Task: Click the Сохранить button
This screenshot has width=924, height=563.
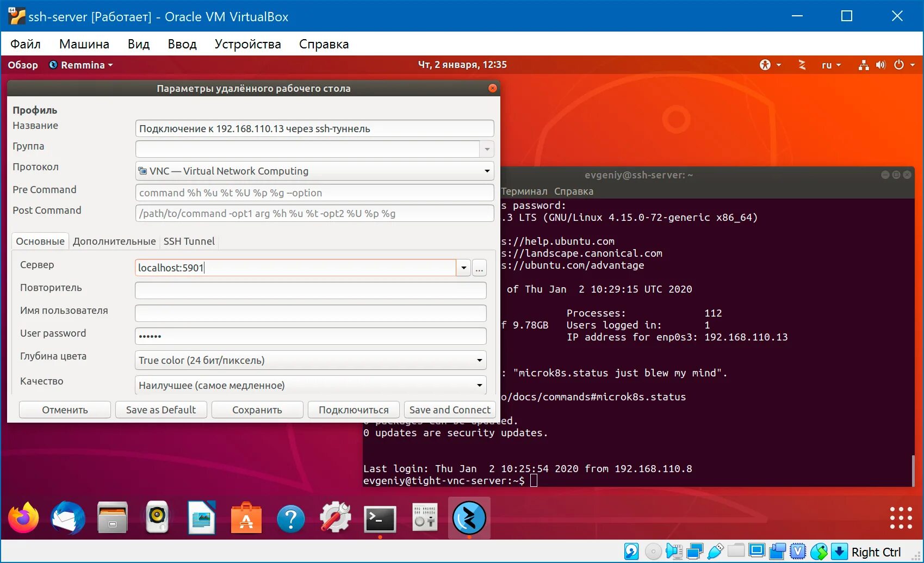Action: coord(257,410)
